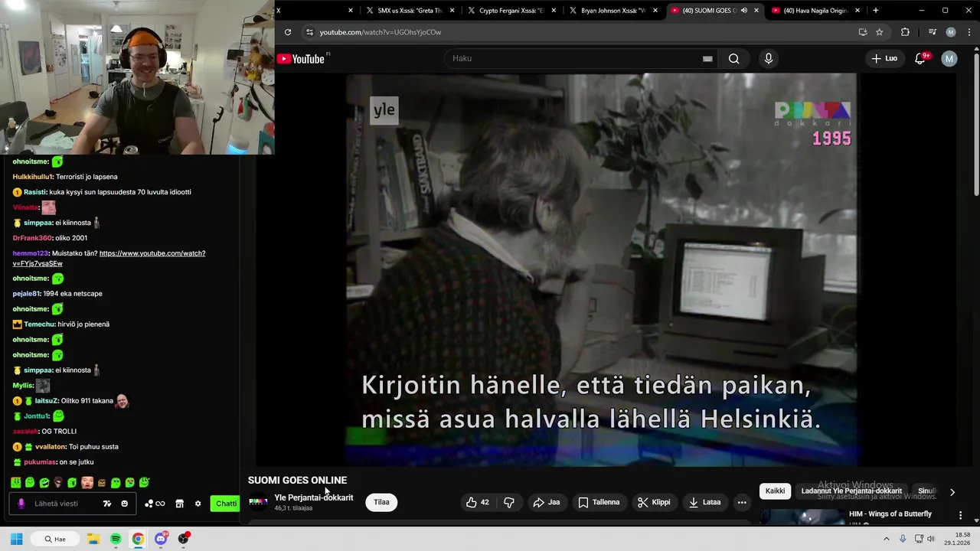
Task: Open Chrome media control icon
Action: [x=932, y=32]
